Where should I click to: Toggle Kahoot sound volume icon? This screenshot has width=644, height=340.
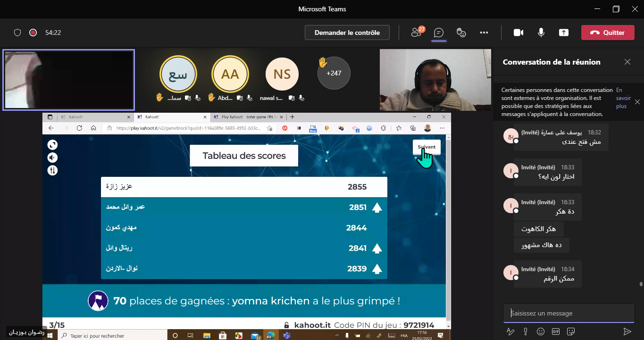click(x=52, y=158)
